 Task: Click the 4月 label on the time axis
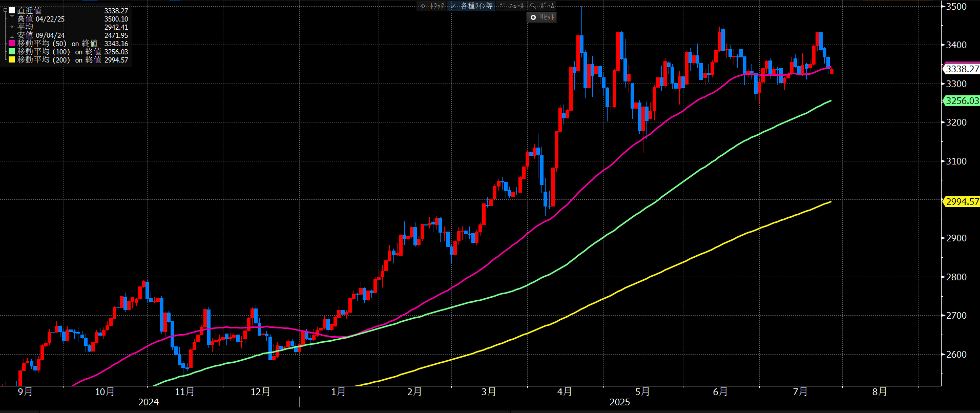[565, 392]
